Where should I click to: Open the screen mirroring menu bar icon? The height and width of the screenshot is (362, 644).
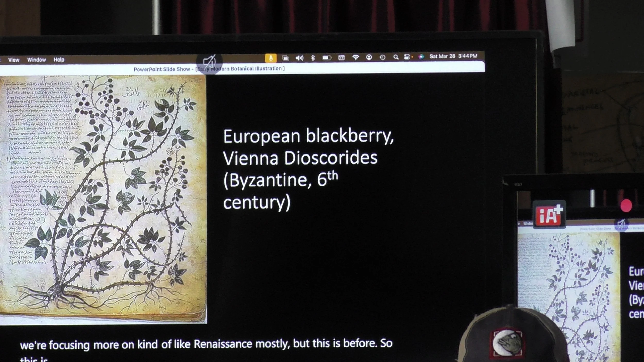[x=285, y=58]
